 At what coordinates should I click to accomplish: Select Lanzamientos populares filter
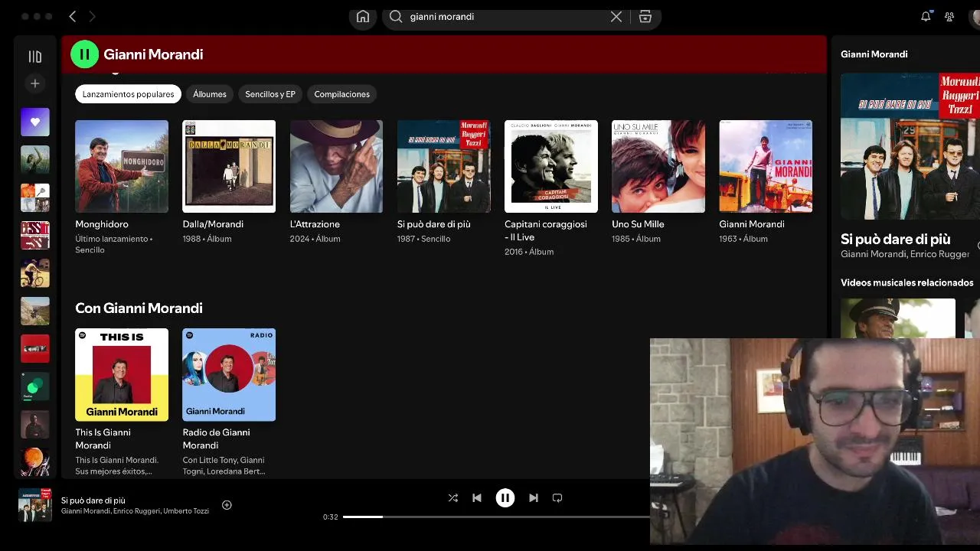(x=128, y=94)
